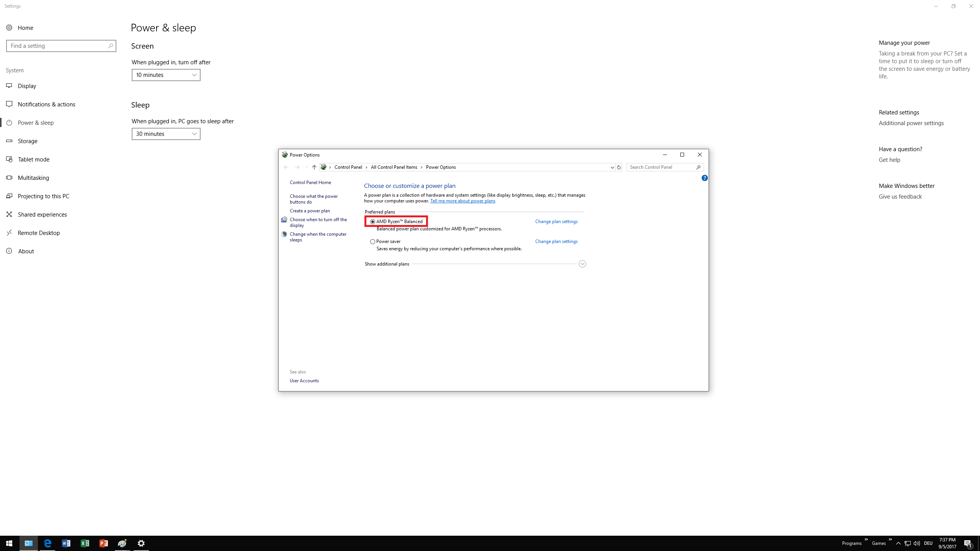Open Excel from the taskbar

pyautogui.click(x=85, y=543)
